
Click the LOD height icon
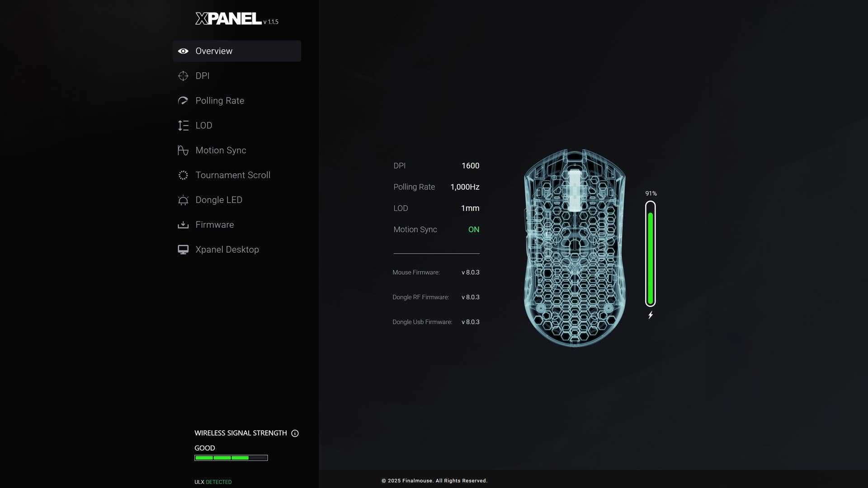tap(183, 126)
